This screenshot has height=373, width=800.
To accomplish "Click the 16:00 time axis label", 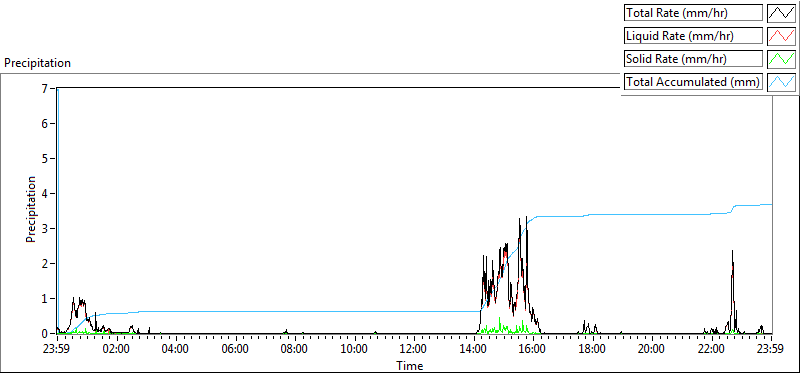I will coord(533,350).
